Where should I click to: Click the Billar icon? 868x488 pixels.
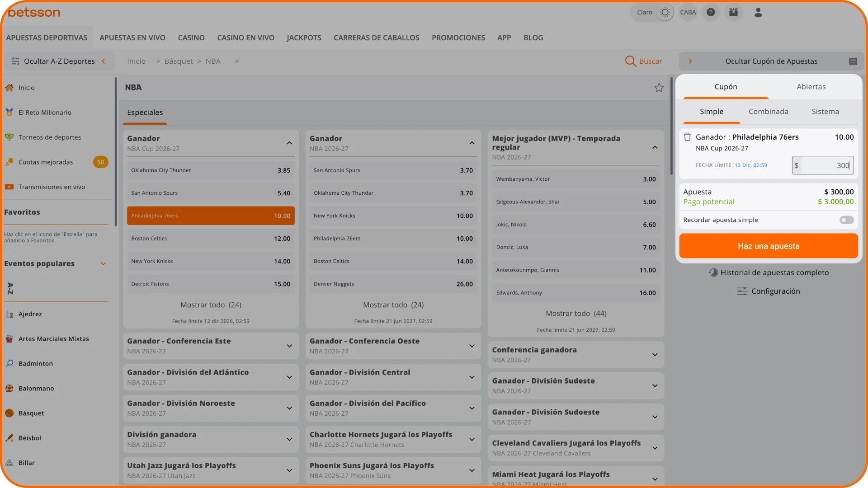point(9,463)
